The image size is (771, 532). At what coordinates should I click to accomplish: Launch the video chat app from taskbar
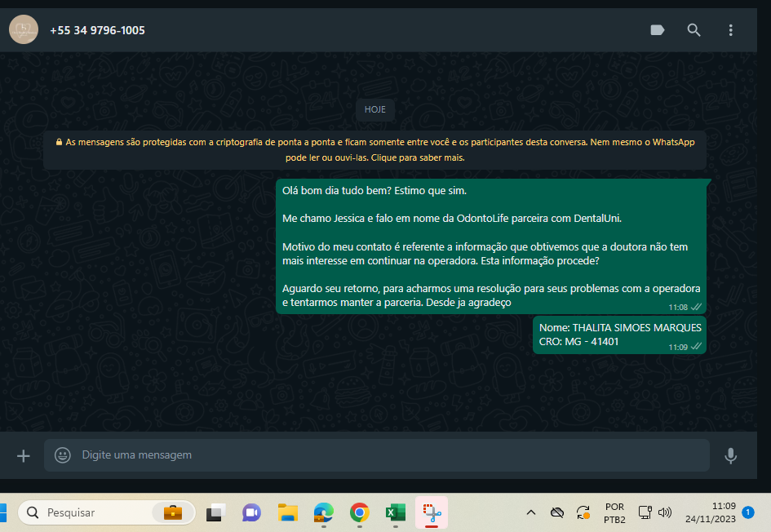click(250, 512)
